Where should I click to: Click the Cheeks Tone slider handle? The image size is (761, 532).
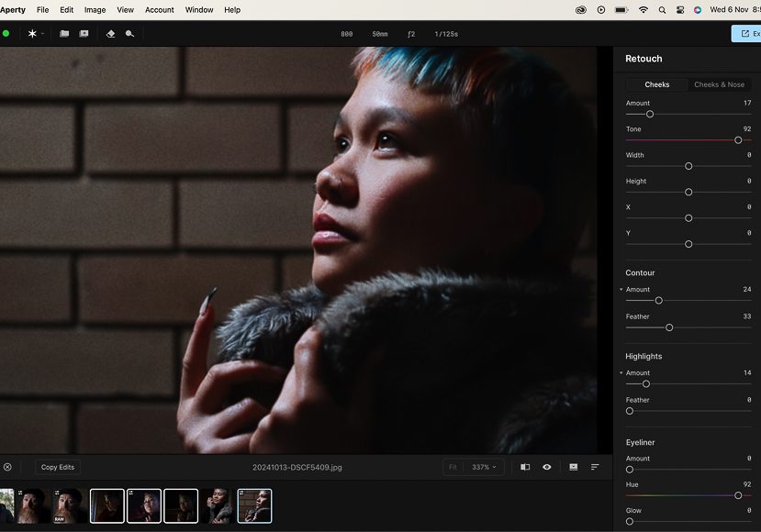(738, 140)
